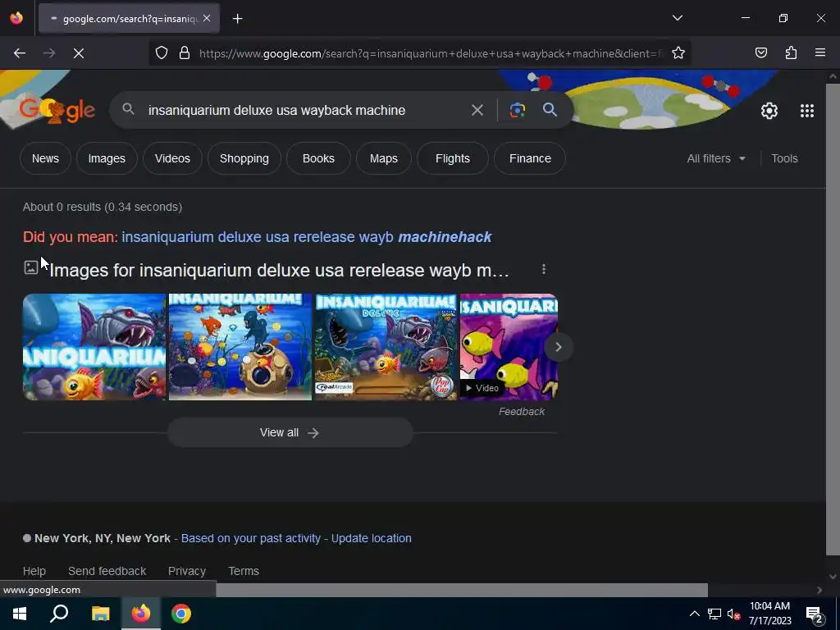Switch to the Finance filter
The height and width of the screenshot is (630, 840).
(x=530, y=158)
